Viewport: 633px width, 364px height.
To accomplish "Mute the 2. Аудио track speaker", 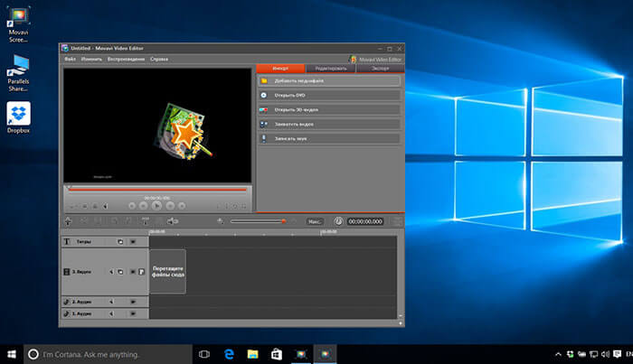I will pyautogui.click(x=111, y=302).
